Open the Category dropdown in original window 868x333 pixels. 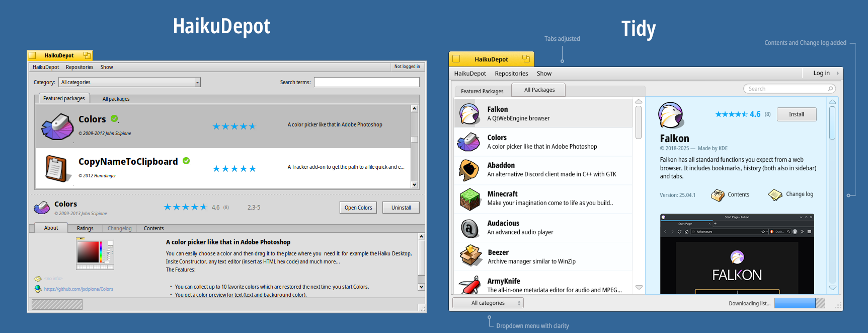coord(130,82)
